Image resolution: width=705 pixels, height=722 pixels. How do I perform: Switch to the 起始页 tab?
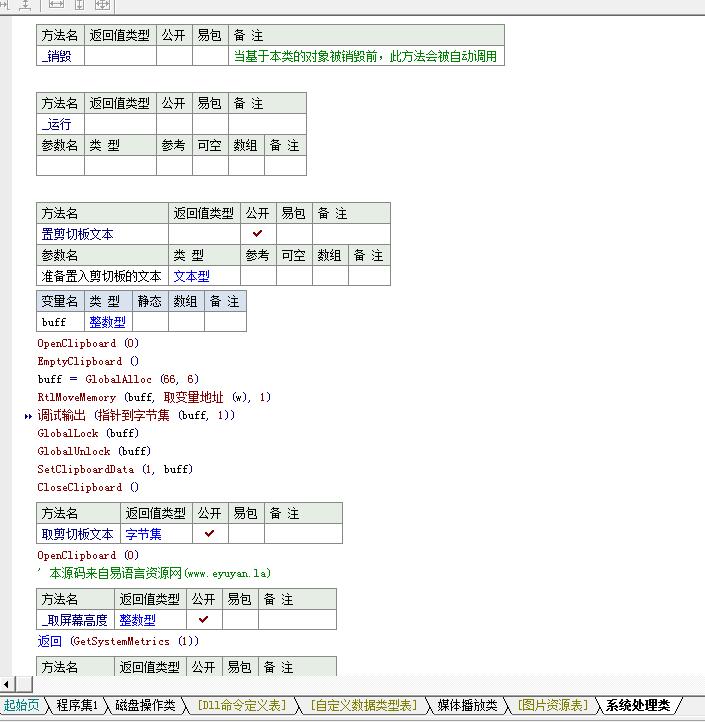coord(22,705)
